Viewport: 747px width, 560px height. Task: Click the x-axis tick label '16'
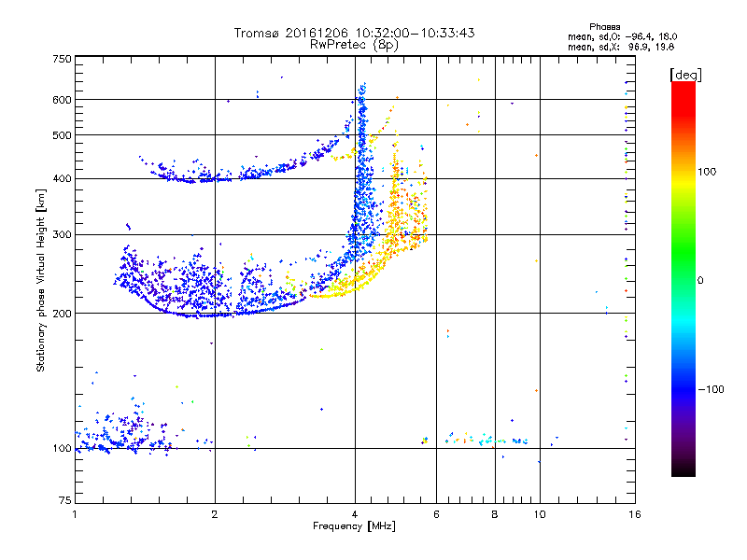(x=635, y=514)
